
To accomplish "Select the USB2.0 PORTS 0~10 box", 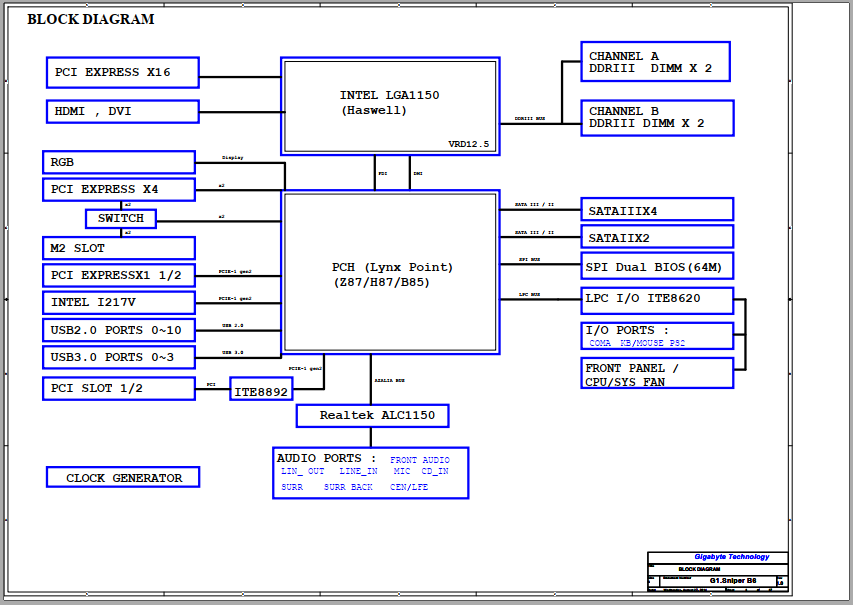I will pyautogui.click(x=118, y=330).
